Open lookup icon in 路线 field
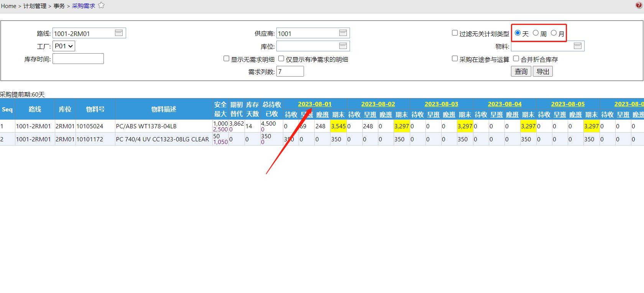644x293 pixels. pos(119,33)
